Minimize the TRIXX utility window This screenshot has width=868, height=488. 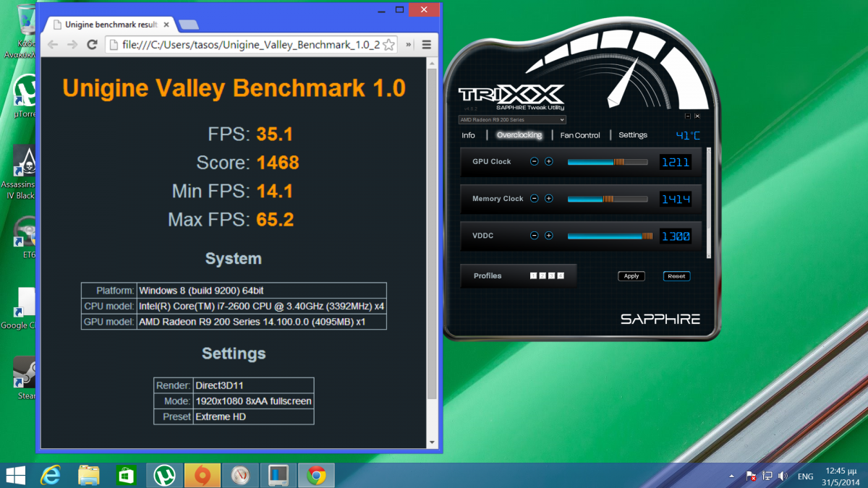[x=688, y=116]
